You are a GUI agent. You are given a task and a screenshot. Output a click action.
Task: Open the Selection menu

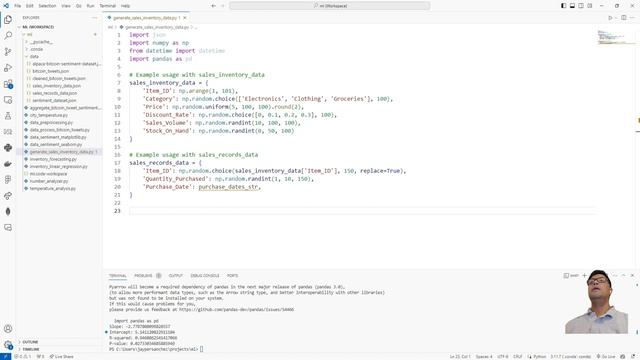[x=47, y=6]
